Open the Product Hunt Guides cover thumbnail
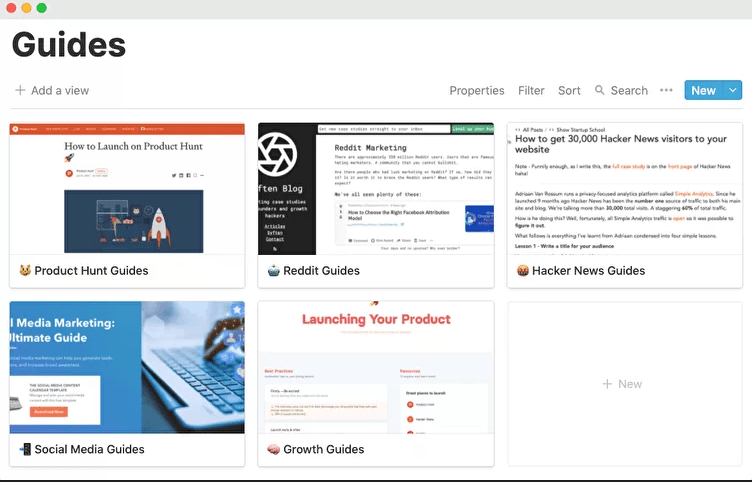This screenshot has width=752, height=482. tap(127, 188)
